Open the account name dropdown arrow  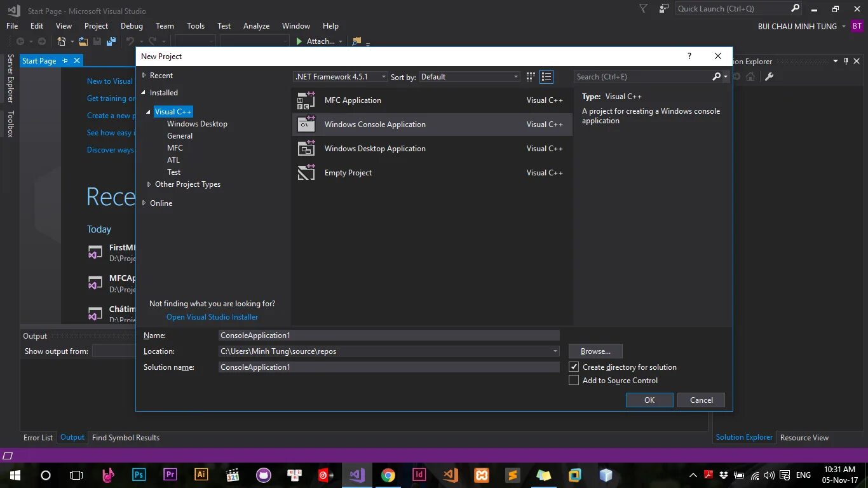[844, 26]
